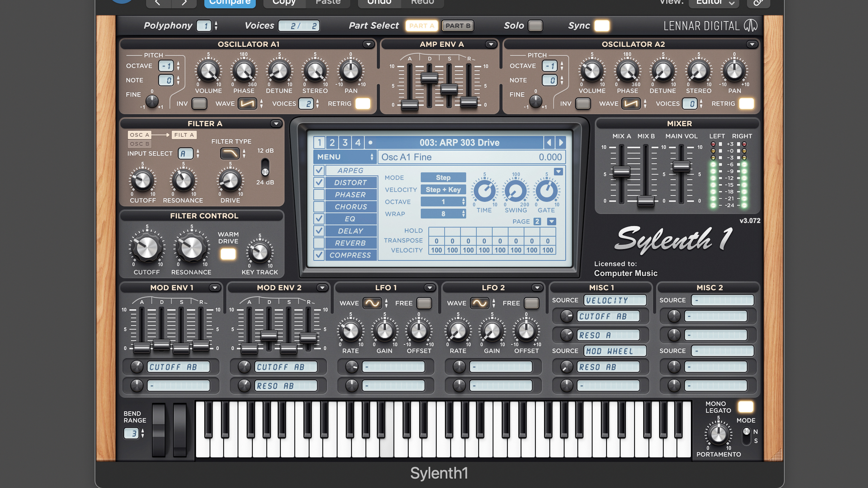Click the arpeggiator Gate knob
Screen dimensions: 868x488
tap(546, 191)
